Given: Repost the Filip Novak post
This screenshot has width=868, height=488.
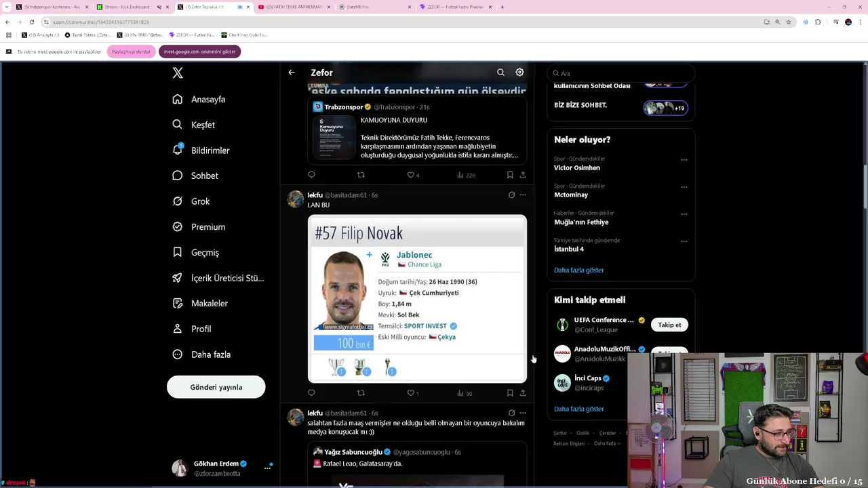Looking at the screenshot, I should coord(361,393).
